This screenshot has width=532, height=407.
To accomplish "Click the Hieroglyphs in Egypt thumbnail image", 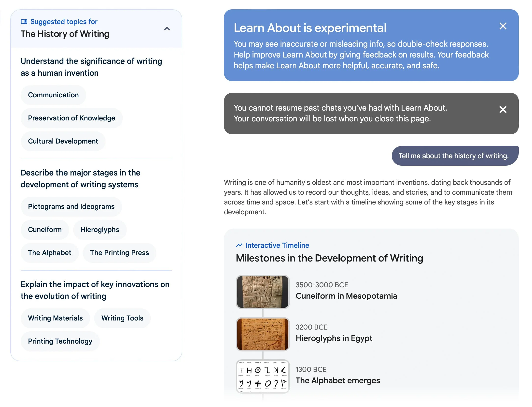I will click(263, 334).
